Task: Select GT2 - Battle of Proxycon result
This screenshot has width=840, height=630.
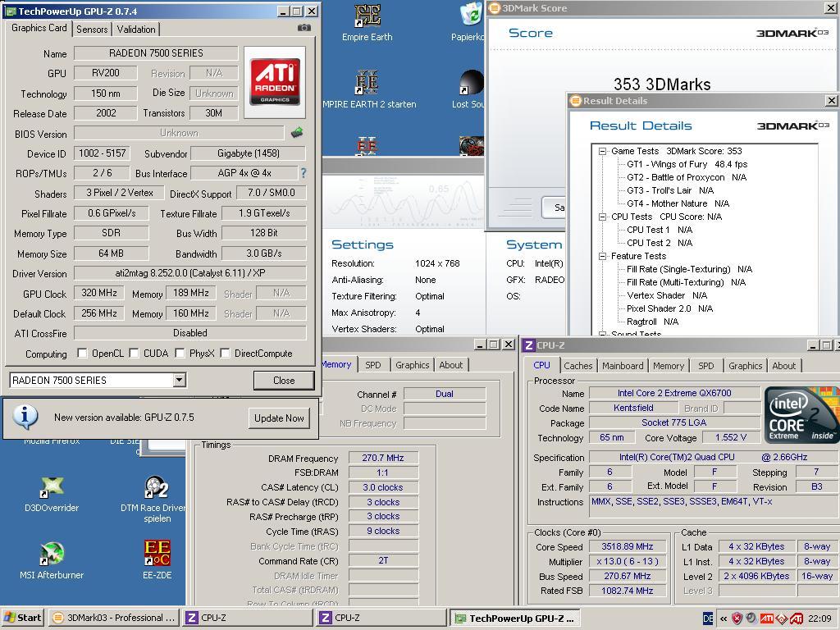Action: 687,177
